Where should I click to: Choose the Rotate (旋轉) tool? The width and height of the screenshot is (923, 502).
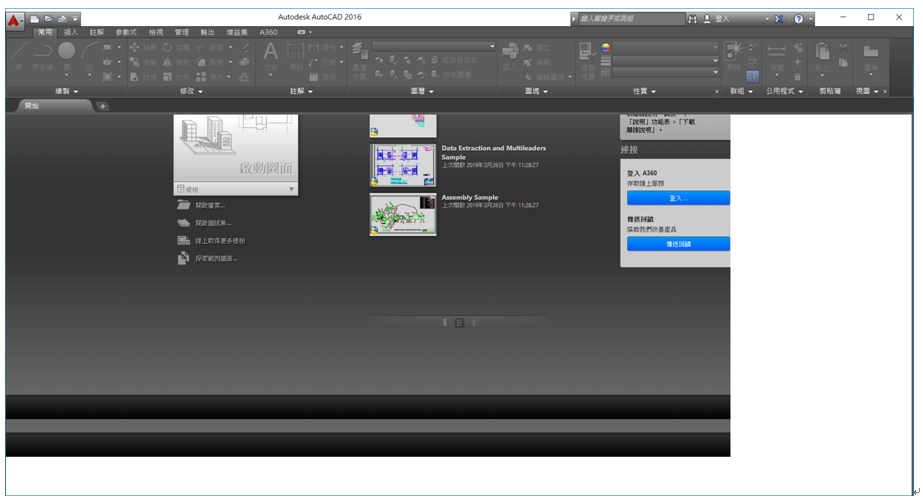[x=176, y=47]
